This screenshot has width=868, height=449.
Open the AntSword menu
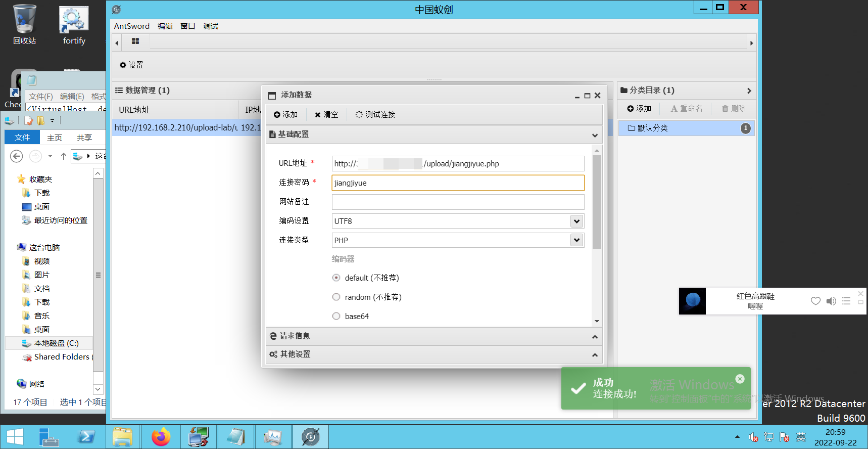131,26
